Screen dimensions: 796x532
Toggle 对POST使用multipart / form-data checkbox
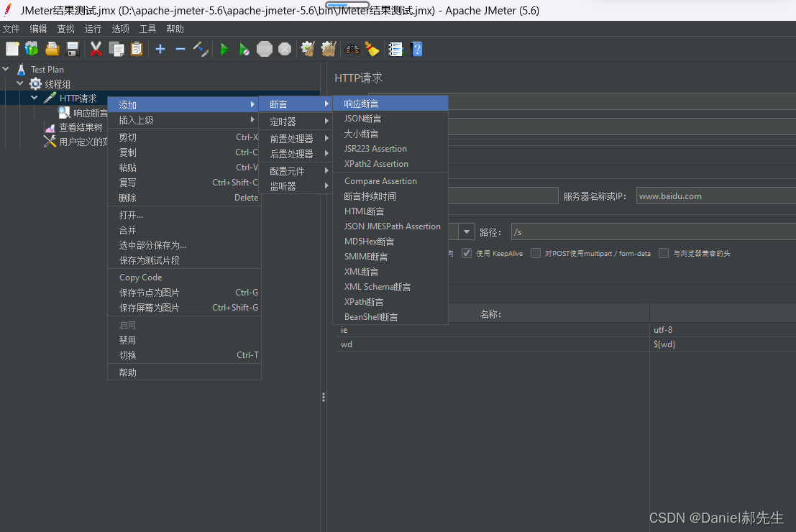(x=536, y=253)
